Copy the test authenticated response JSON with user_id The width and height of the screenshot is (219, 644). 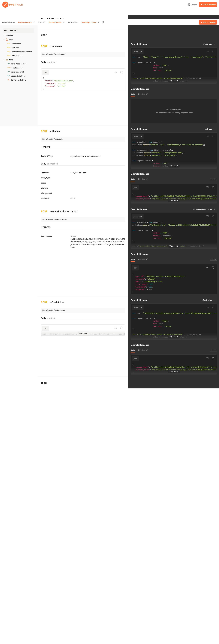click(213, 268)
